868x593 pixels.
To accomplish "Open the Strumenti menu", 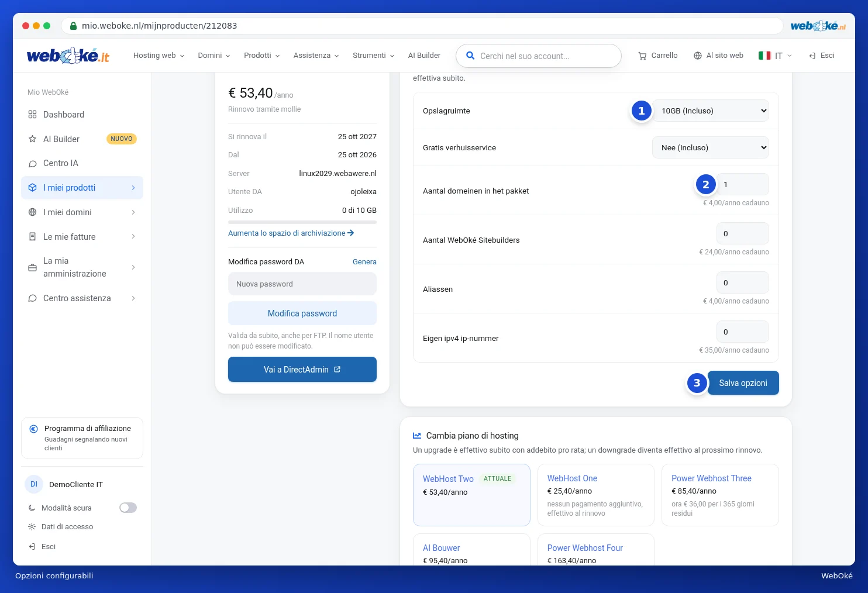I will (373, 56).
